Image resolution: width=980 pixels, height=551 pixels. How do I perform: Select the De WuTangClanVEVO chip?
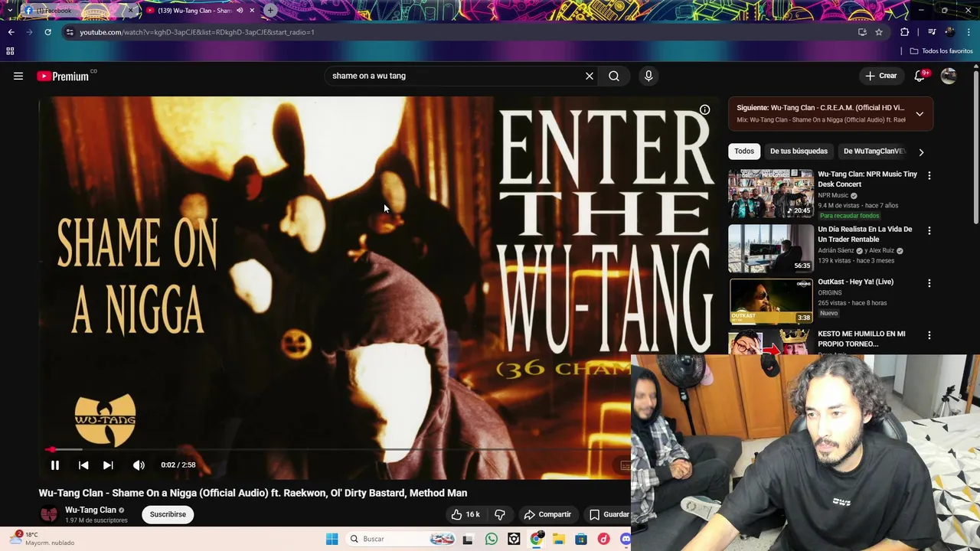[x=874, y=152]
